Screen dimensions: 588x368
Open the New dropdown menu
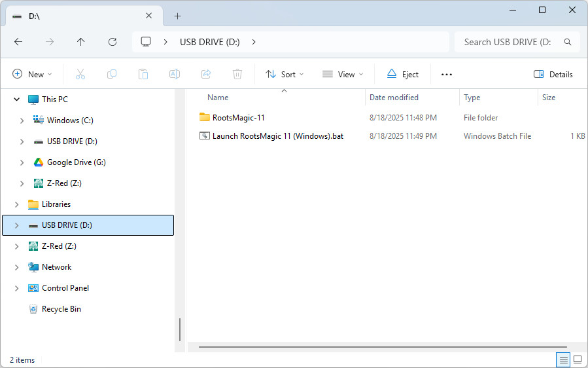[x=32, y=75]
